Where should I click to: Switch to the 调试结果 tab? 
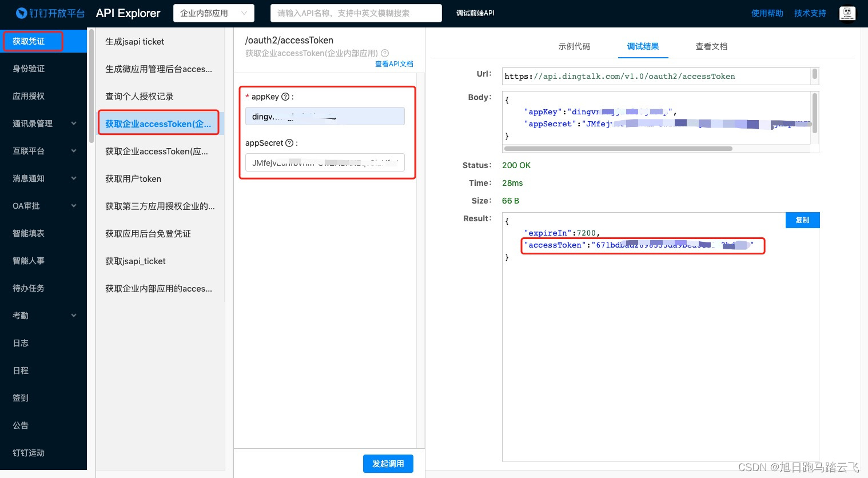click(643, 46)
